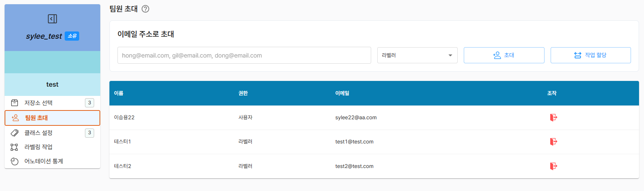
Task: Click the 저장소 선택 count badge 3
Action: tap(90, 103)
